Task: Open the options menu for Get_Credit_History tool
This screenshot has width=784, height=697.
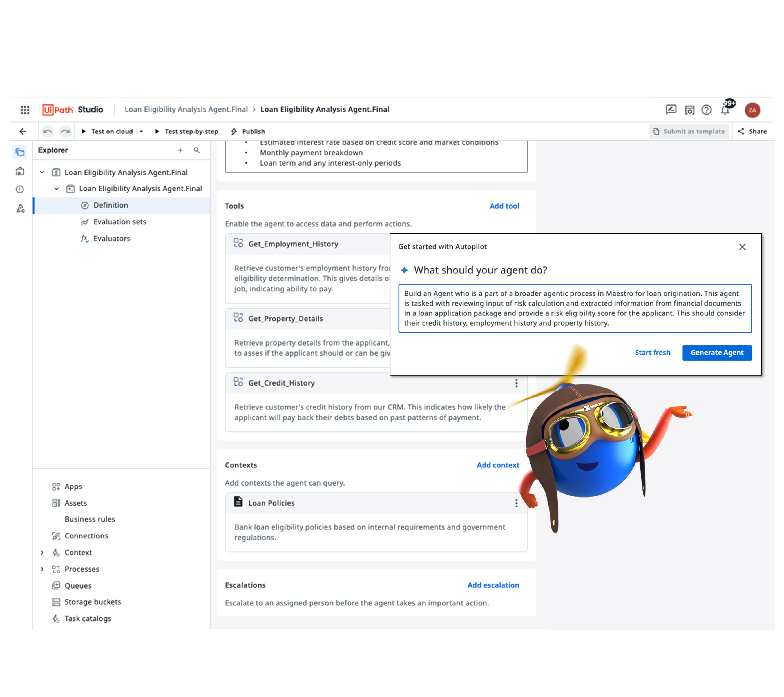Action: tap(517, 383)
